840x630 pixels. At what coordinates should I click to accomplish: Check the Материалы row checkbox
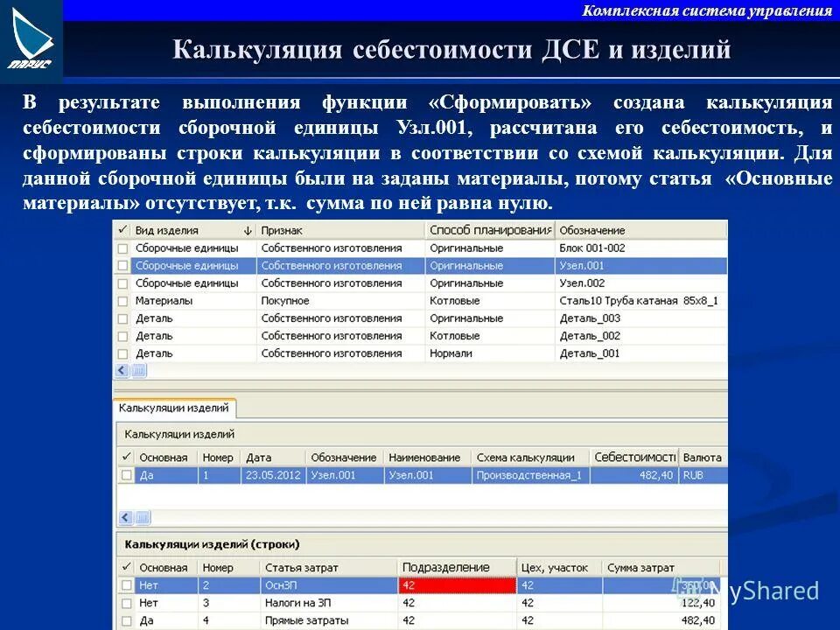click(x=122, y=301)
